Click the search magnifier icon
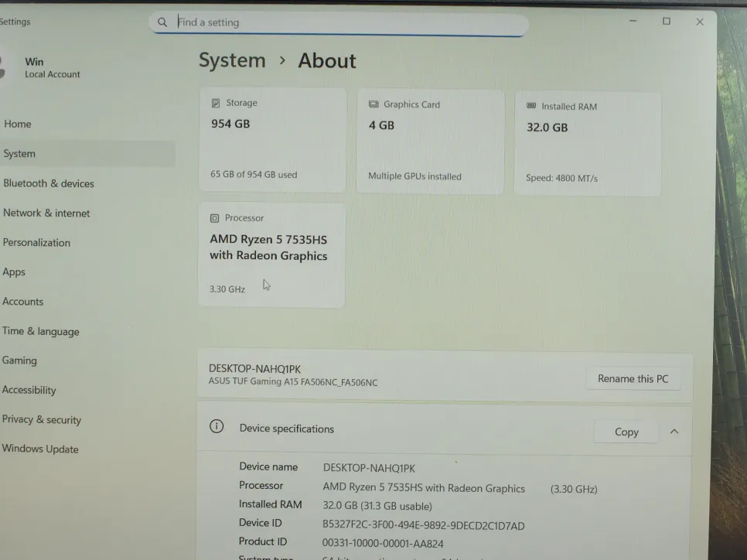The height and width of the screenshot is (560, 747). 162,22
